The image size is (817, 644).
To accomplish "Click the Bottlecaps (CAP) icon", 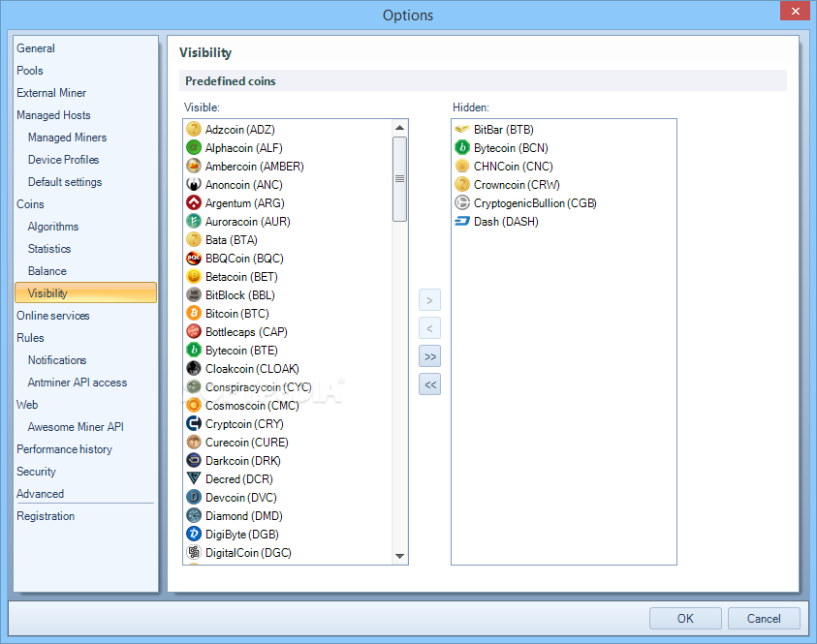I will coord(194,331).
